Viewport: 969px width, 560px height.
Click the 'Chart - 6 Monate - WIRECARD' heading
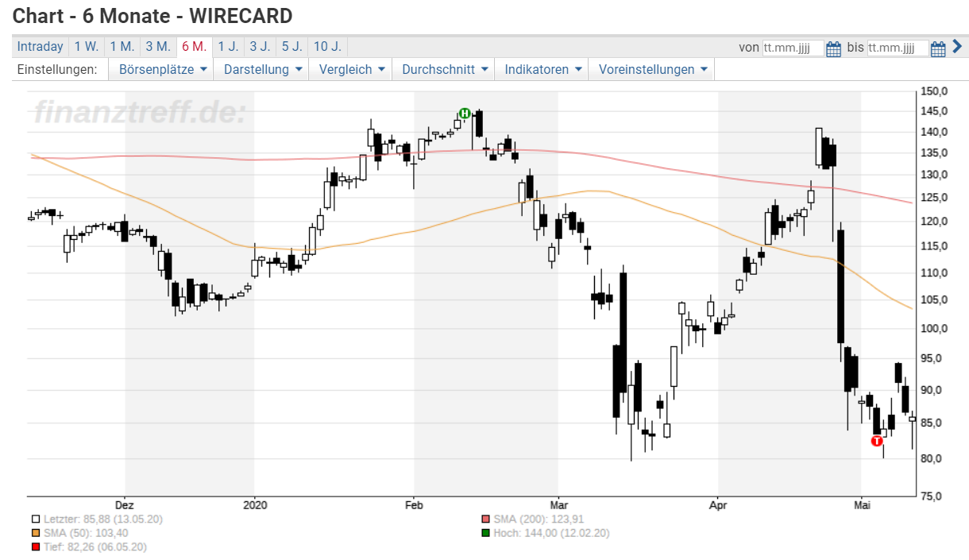[x=152, y=15]
